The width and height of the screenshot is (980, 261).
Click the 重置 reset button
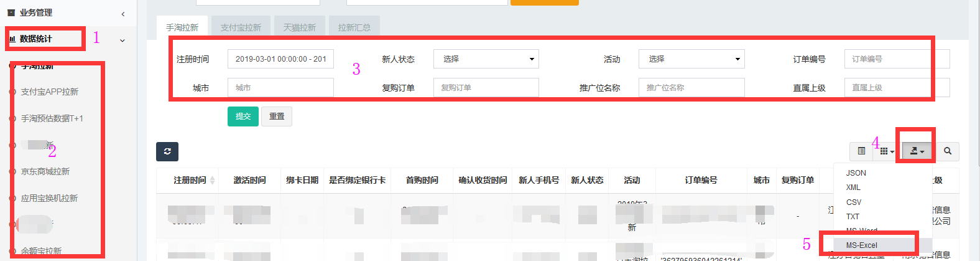[277, 116]
